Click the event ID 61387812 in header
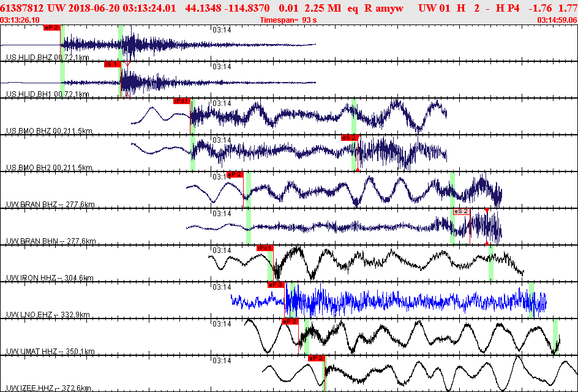 [22, 8]
